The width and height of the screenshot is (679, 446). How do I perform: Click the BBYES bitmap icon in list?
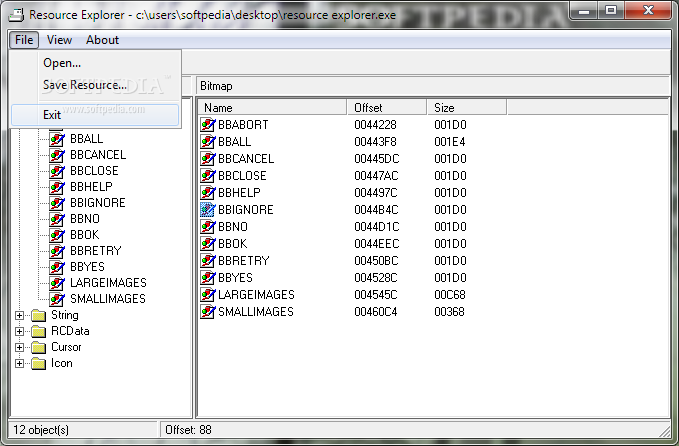click(x=208, y=278)
